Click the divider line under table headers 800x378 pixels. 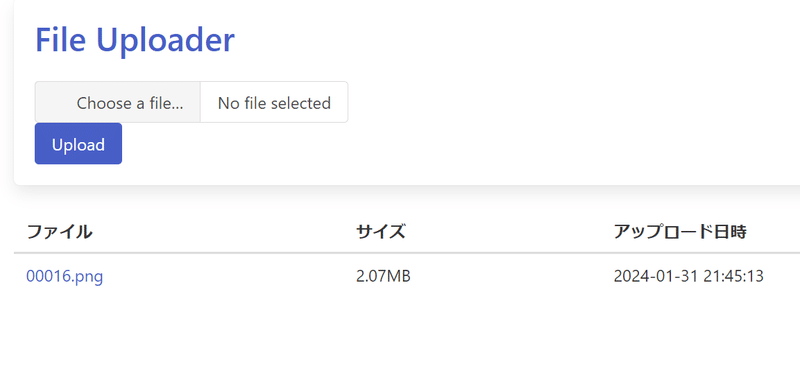click(x=407, y=253)
